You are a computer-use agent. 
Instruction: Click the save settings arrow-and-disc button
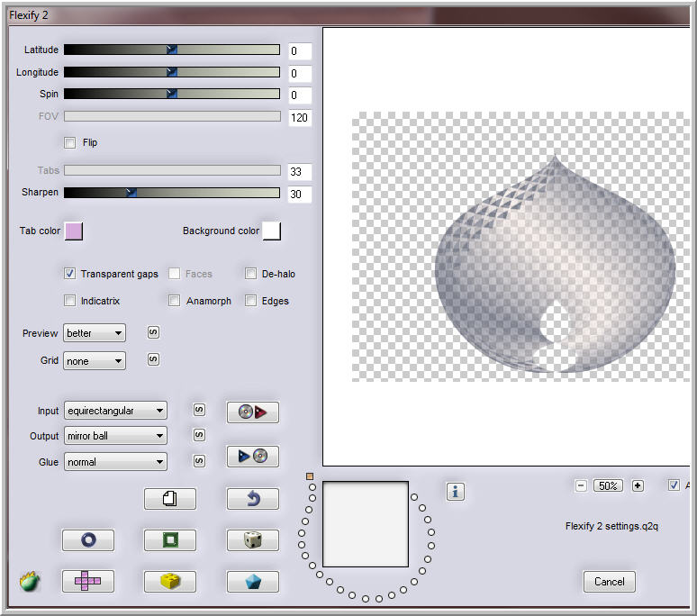click(x=252, y=456)
